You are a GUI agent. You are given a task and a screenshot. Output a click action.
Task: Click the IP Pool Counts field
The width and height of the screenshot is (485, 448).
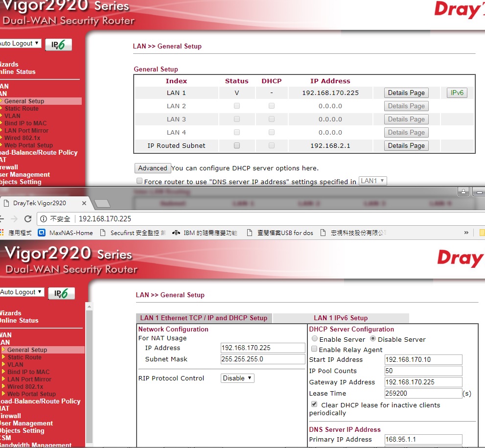[x=423, y=371]
